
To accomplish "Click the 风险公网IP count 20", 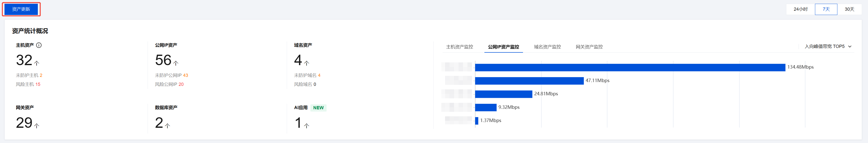I will click(181, 85).
